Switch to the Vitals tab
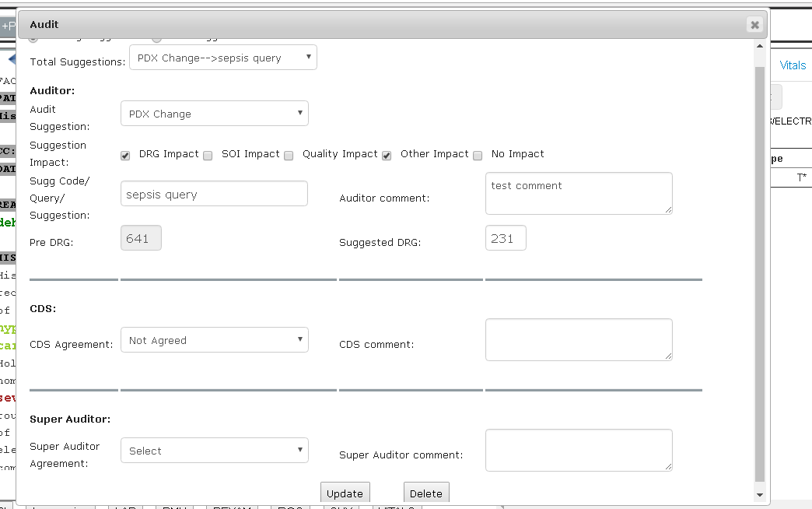 pos(792,65)
